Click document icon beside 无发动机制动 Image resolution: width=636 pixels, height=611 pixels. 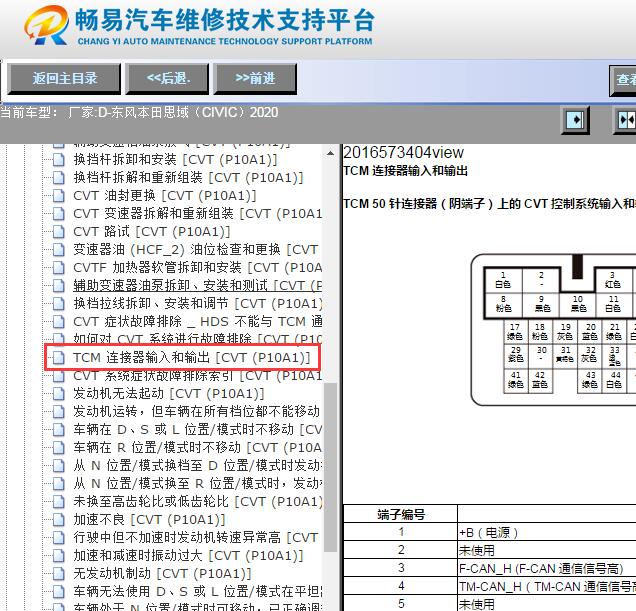click(x=59, y=574)
